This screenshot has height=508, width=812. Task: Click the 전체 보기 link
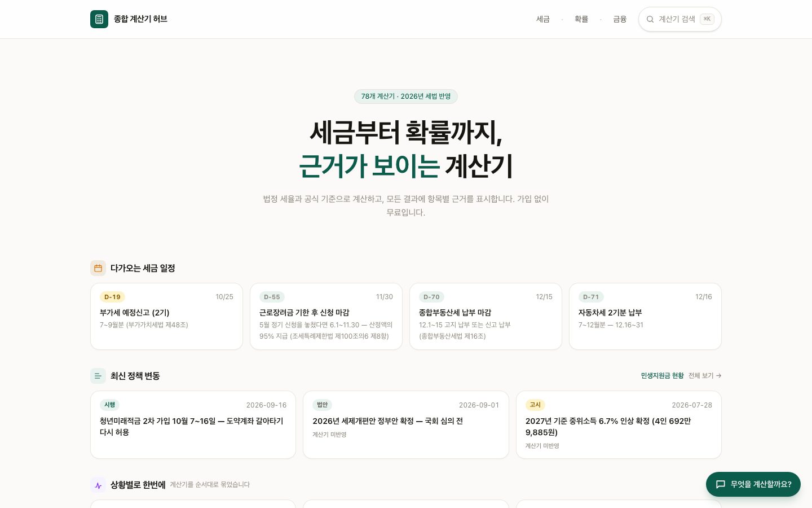pyautogui.click(x=705, y=376)
